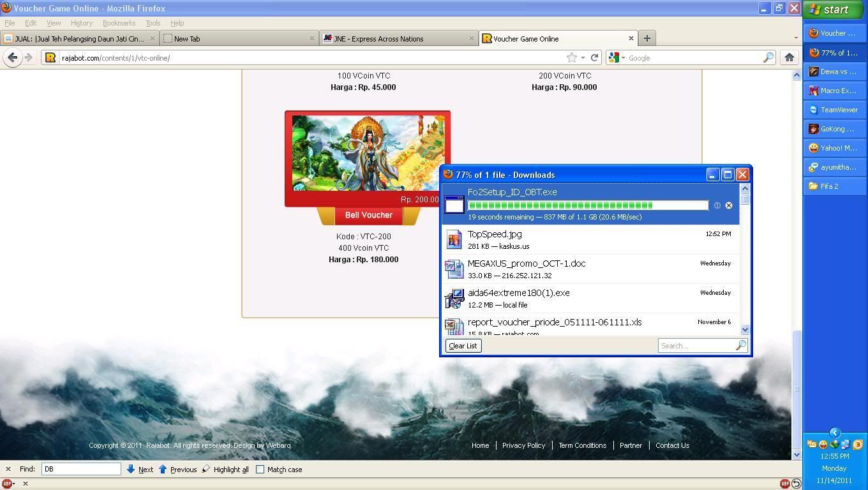The height and width of the screenshot is (490, 868).
Task: Switch to Yahoo! Messenger taskbar item
Action: tap(834, 148)
